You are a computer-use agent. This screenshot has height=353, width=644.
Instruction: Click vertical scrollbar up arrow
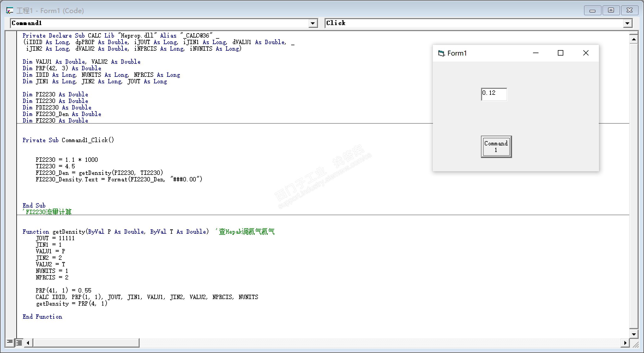point(634,39)
